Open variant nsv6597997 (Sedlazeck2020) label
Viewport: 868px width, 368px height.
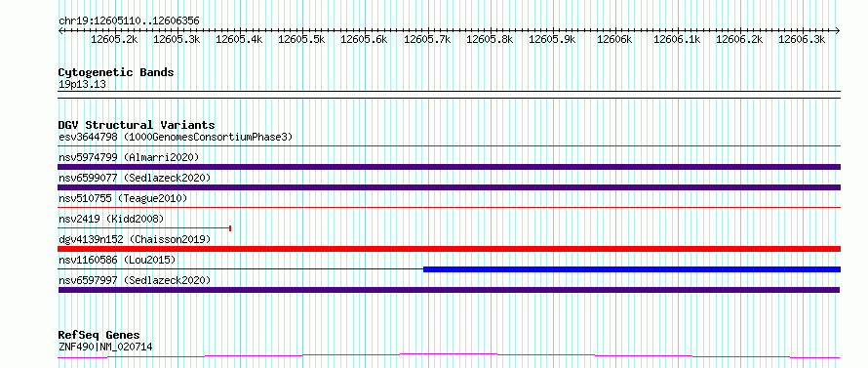(135, 280)
